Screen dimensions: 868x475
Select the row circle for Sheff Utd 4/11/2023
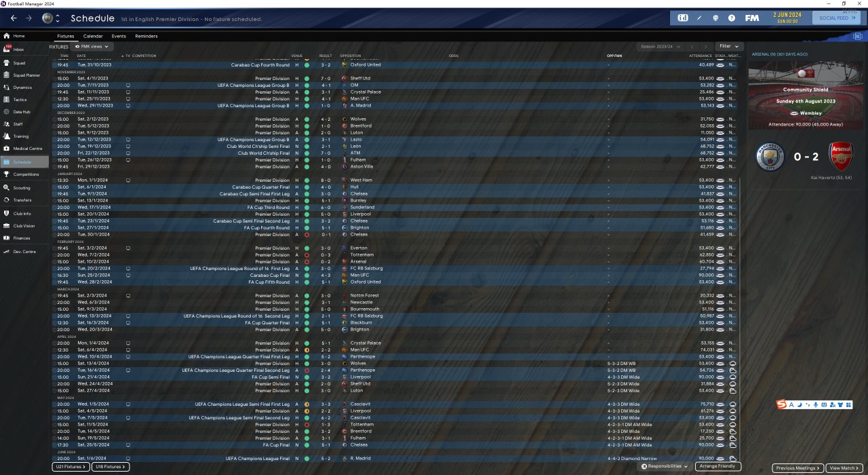tap(55, 79)
